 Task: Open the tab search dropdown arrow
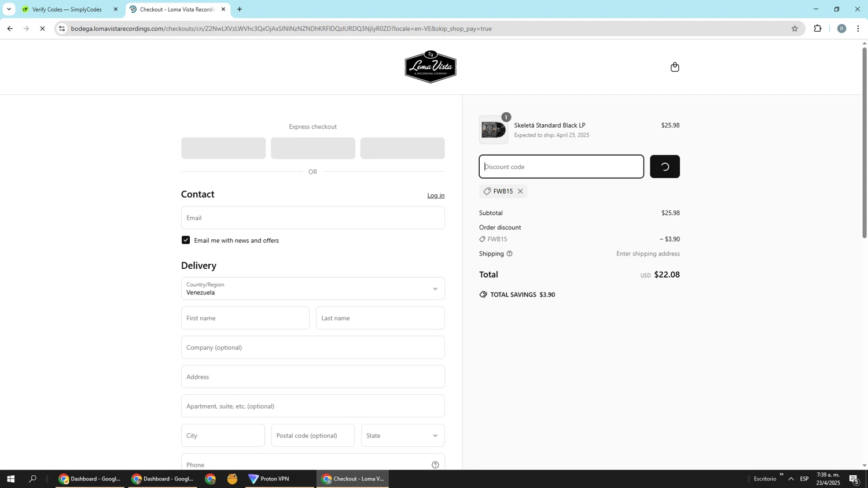(9, 9)
